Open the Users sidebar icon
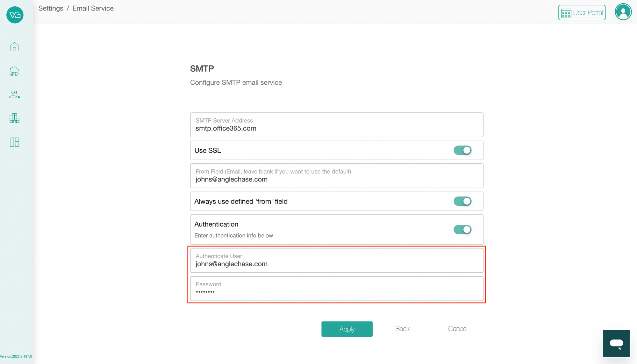Screen dimensions: 637x364 click(14, 95)
